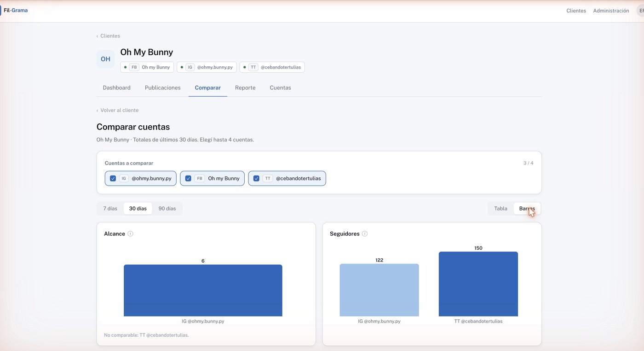Open the Reporte tab
The image size is (644, 351).
tap(245, 88)
